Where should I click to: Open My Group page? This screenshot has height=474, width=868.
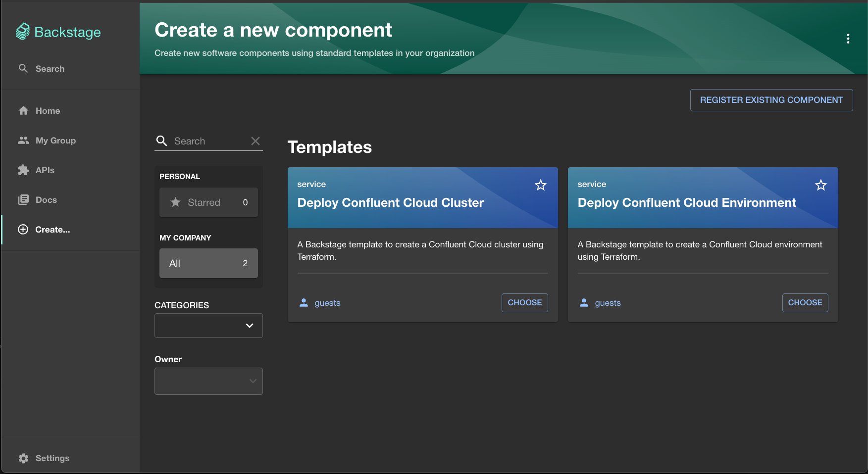coord(70,141)
